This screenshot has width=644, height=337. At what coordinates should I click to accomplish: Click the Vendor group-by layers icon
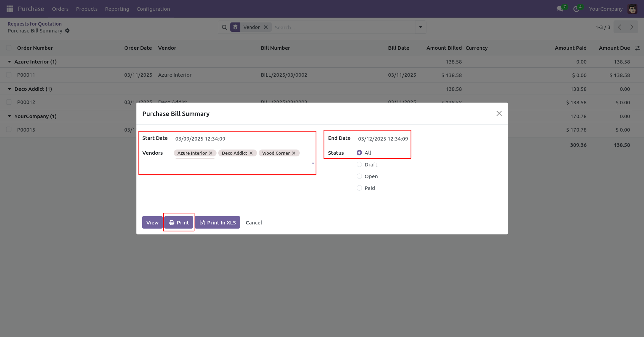click(x=235, y=27)
